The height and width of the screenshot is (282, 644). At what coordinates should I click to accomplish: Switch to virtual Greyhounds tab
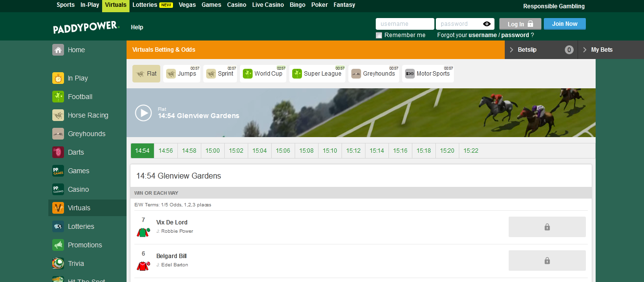click(374, 74)
